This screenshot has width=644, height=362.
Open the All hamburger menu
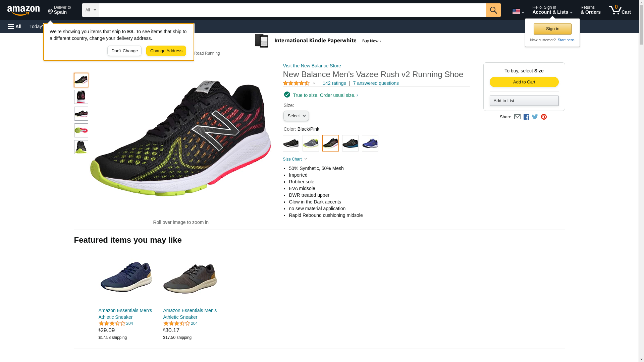(x=15, y=26)
